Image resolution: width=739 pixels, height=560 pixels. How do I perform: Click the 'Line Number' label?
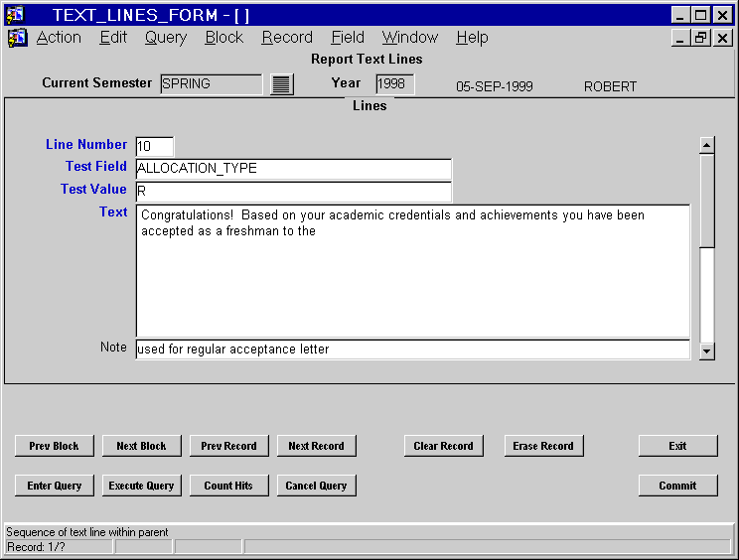pyautogui.click(x=86, y=144)
